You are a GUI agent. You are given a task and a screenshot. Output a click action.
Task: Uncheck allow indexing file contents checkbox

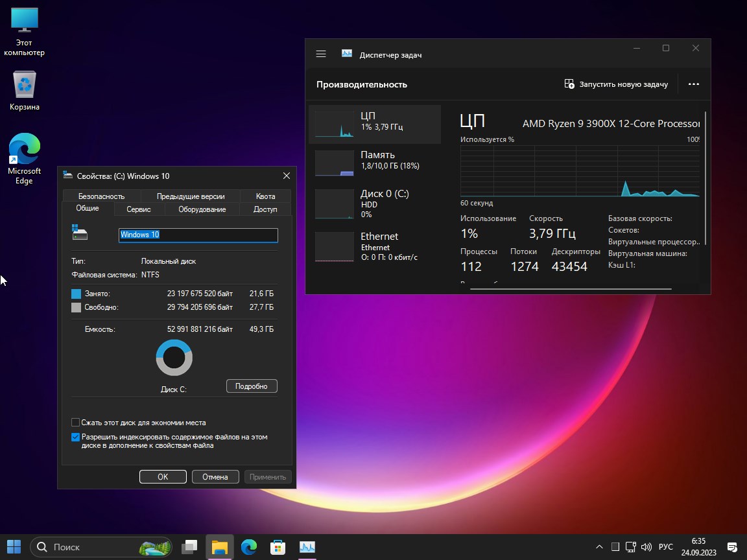coord(76,437)
